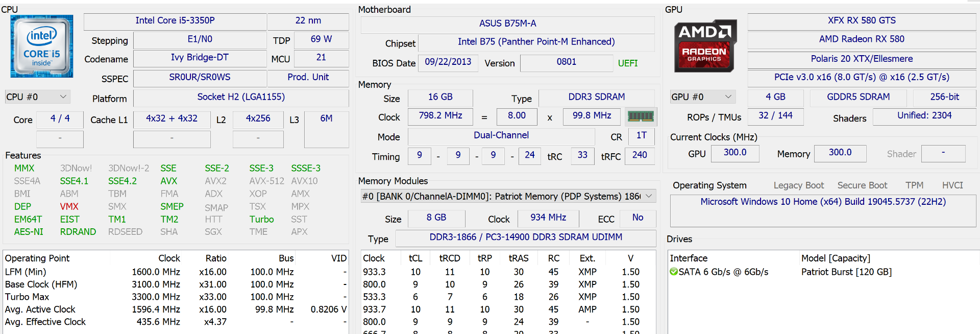The width and height of the screenshot is (980, 334).
Task: Click the module size 8 GB
Action: pyautogui.click(x=436, y=218)
